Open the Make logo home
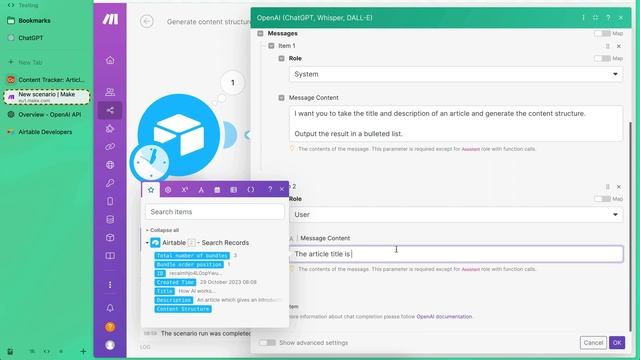Viewport: 640px width, 360px height. 110,19
